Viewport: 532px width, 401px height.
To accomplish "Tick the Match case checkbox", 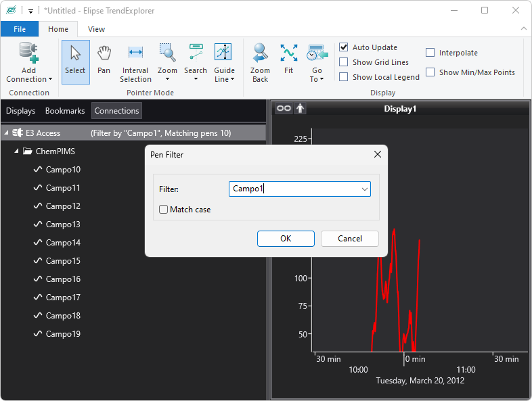I will pos(164,210).
